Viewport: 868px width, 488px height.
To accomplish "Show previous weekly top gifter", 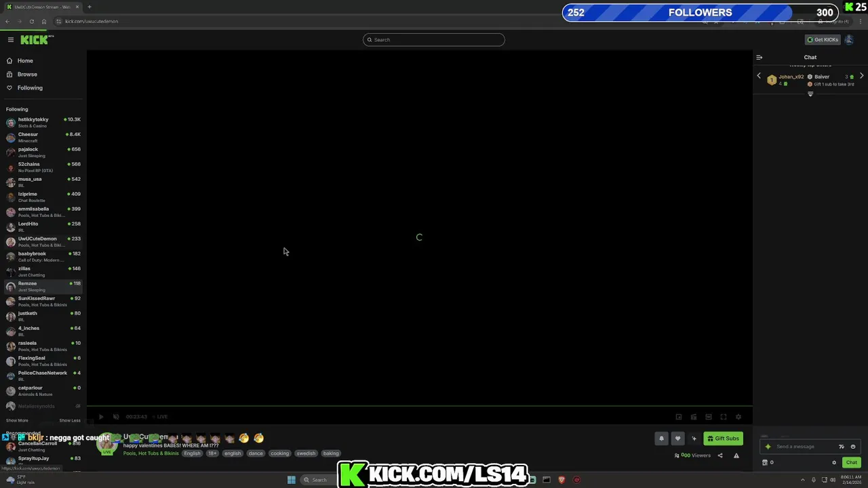I will tap(759, 76).
